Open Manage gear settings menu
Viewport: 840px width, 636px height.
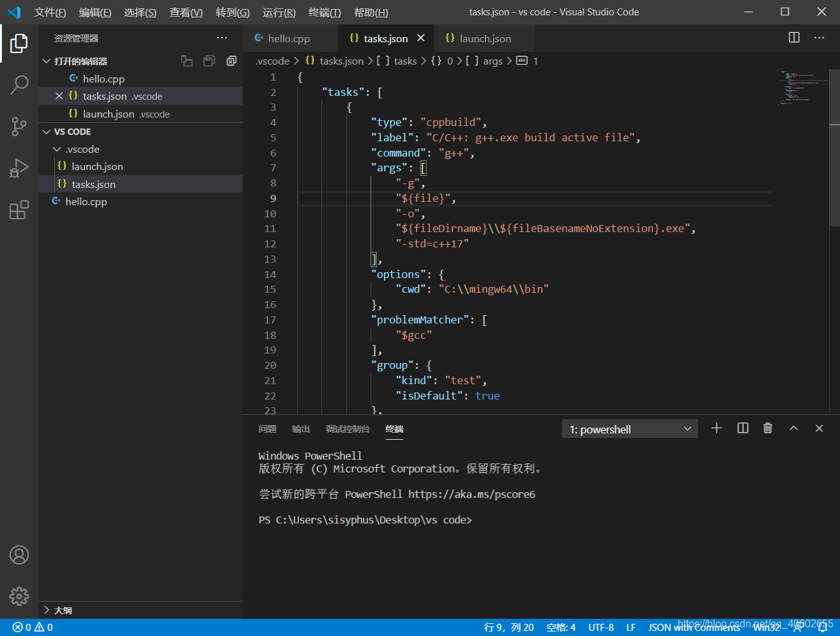[x=19, y=596]
